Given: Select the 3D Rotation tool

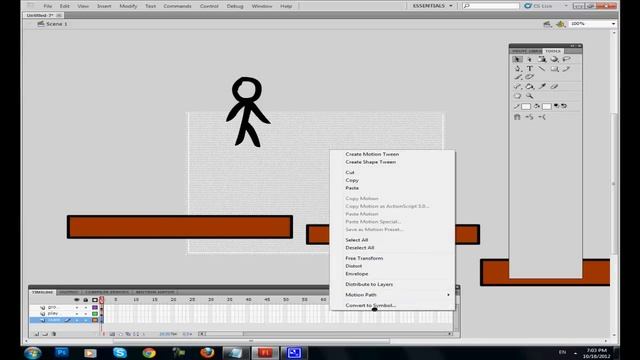Looking at the screenshot, I should 554,60.
